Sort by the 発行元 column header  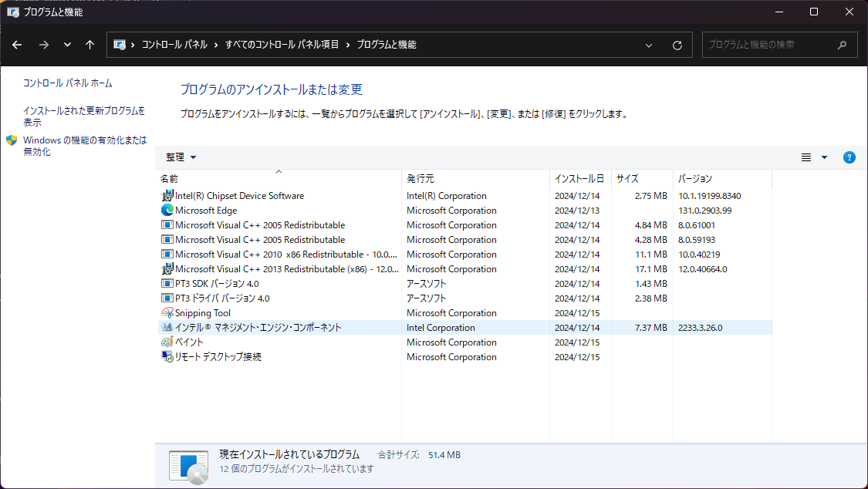click(x=475, y=179)
